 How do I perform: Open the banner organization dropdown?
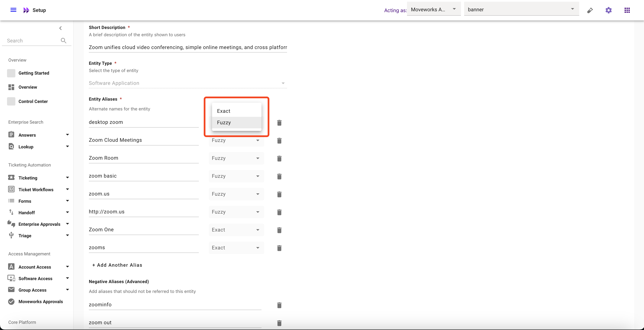click(x=521, y=10)
